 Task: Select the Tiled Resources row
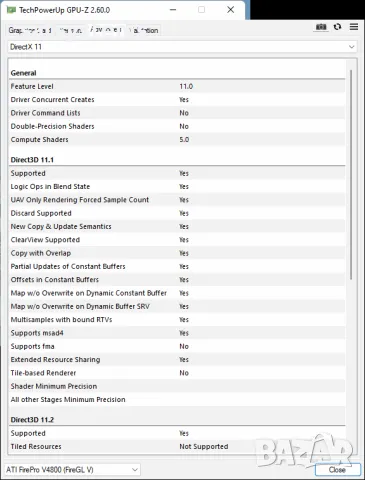(x=177, y=446)
